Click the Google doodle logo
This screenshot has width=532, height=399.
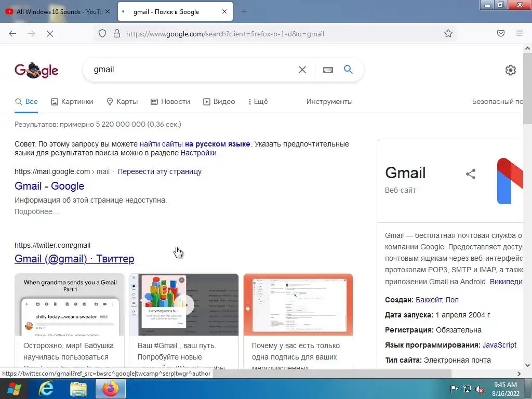click(x=36, y=70)
